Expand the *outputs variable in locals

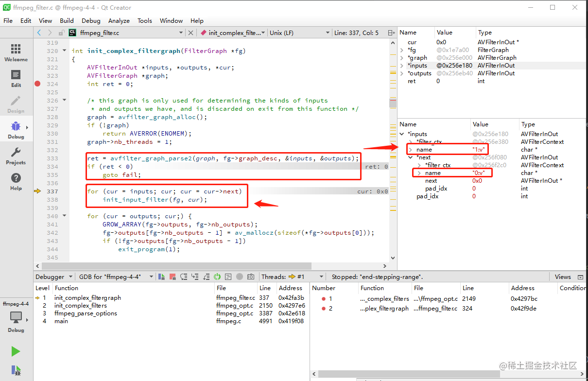(402, 73)
